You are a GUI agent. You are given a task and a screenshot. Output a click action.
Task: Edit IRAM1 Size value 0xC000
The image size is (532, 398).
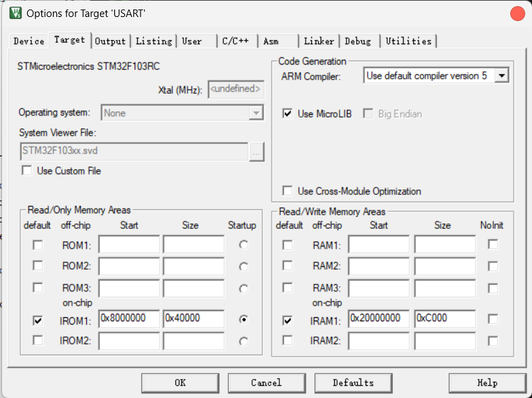click(x=445, y=319)
